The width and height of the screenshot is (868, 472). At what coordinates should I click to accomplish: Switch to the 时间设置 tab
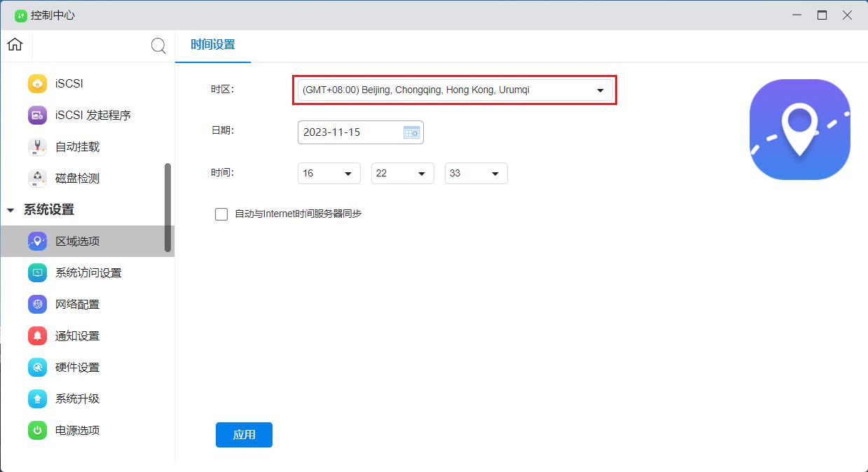pyautogui.click(x=213, y=45)
